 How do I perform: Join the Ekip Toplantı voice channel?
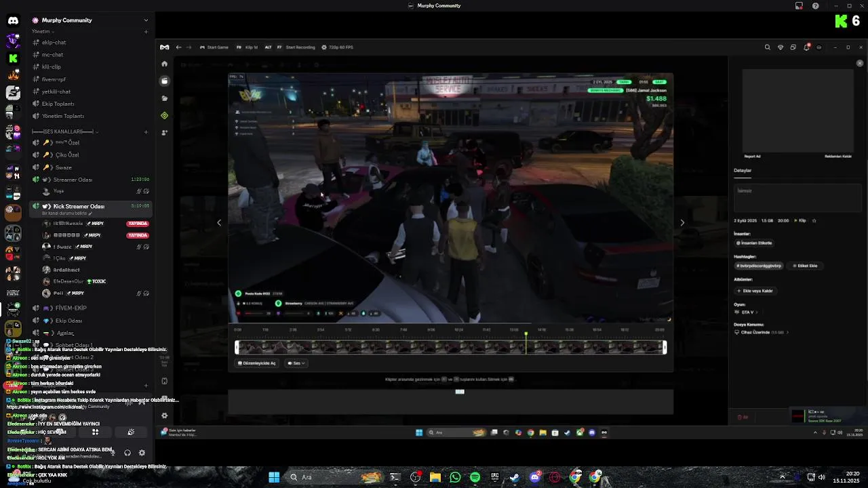[58, 104]
